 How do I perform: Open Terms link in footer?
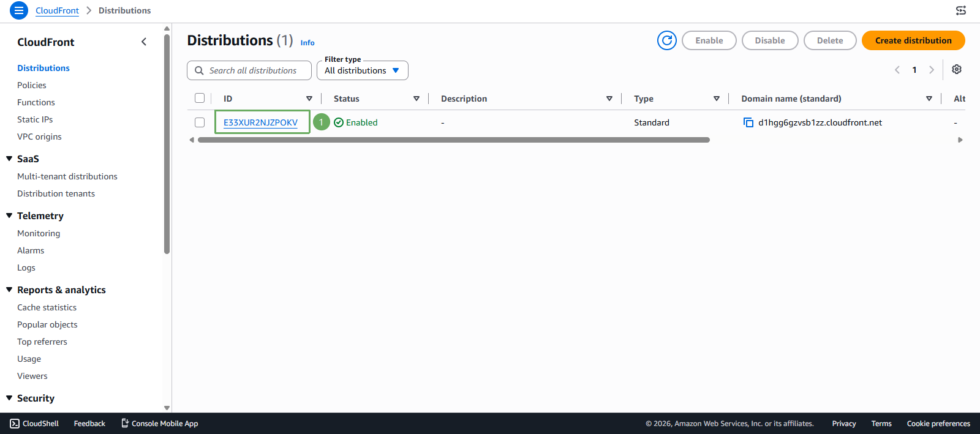point(881,424)
